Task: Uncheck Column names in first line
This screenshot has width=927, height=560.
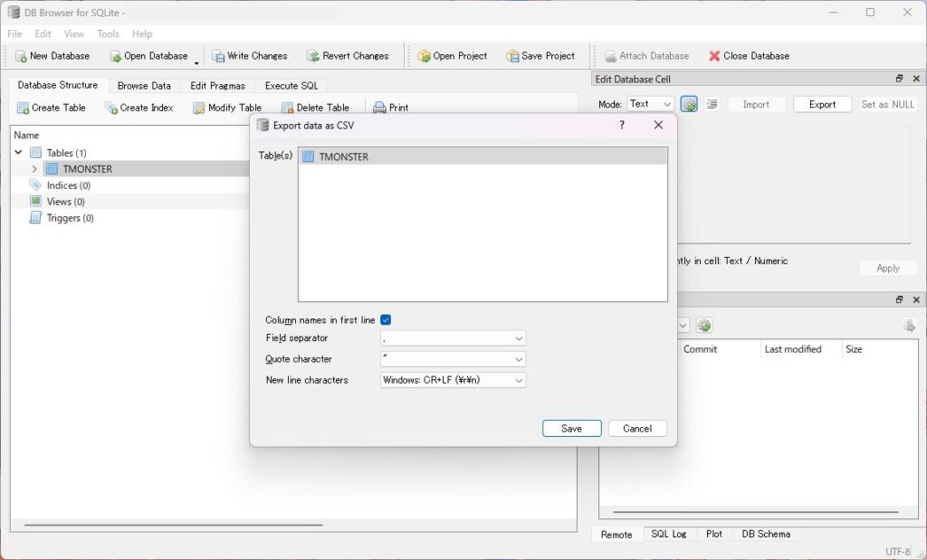Action: pyautogui.click(x=386, y=320)
